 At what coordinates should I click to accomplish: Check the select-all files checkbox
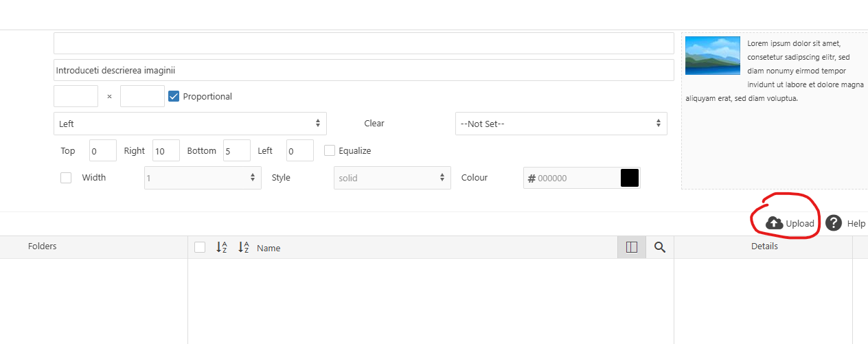pyautogui.click(x=200, y=247)
